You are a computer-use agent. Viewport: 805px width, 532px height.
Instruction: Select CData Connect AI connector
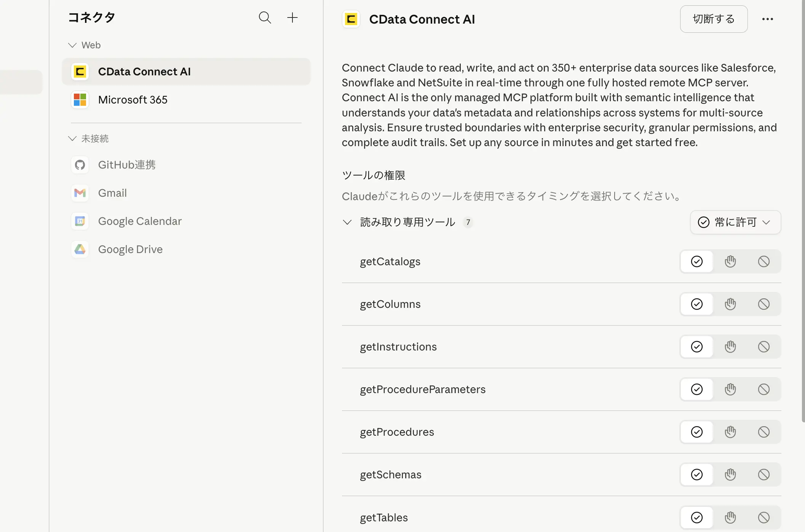186,72
